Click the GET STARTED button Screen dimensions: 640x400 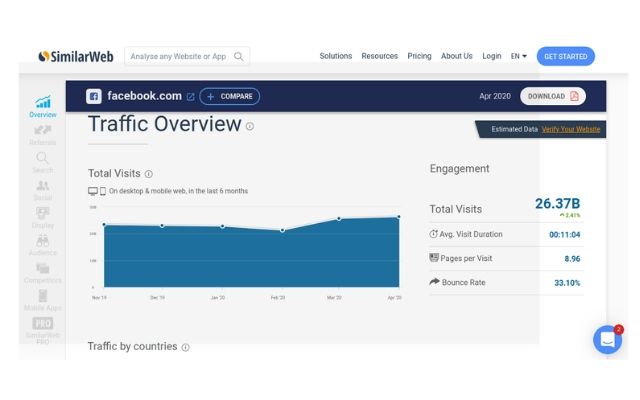coord(566,56)
